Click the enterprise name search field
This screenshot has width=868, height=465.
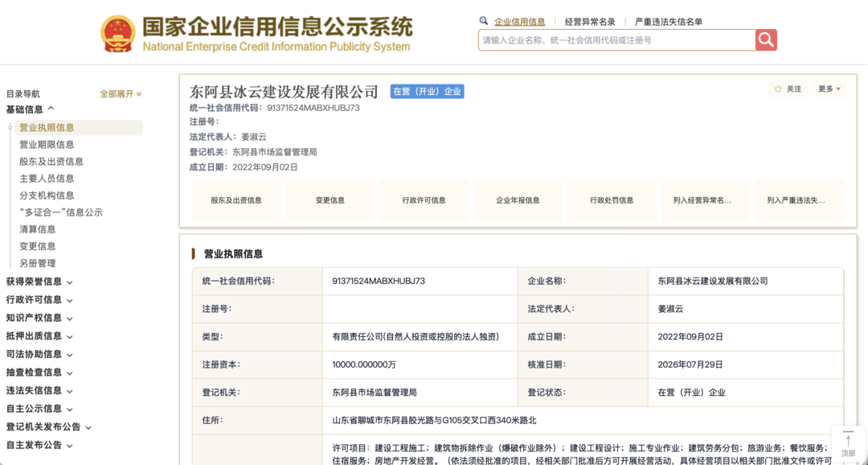tap(616, 40)
